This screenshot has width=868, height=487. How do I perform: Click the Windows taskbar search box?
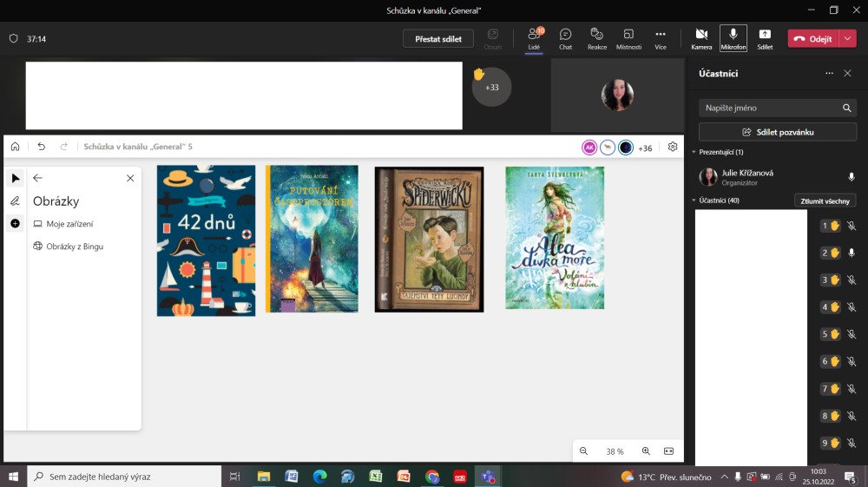coord(124,476)
